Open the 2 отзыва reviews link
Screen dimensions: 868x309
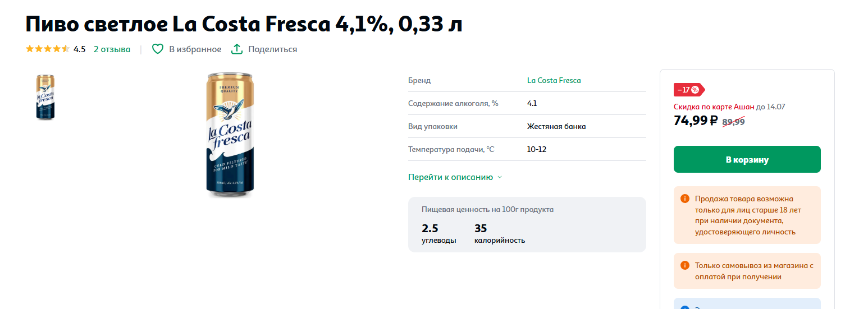(x=112, y=49)
